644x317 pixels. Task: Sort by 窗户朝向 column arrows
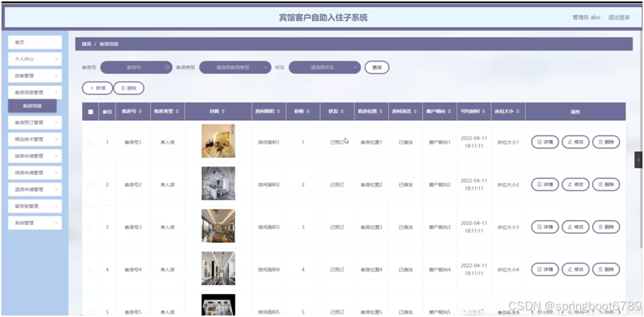click(449, 111)
